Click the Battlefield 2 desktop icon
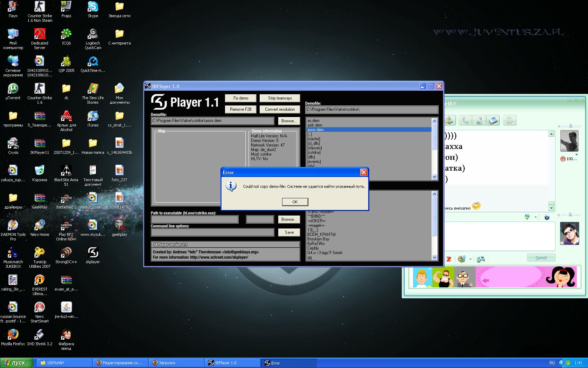This screenshot has height=368, width=588. (66, 201)
